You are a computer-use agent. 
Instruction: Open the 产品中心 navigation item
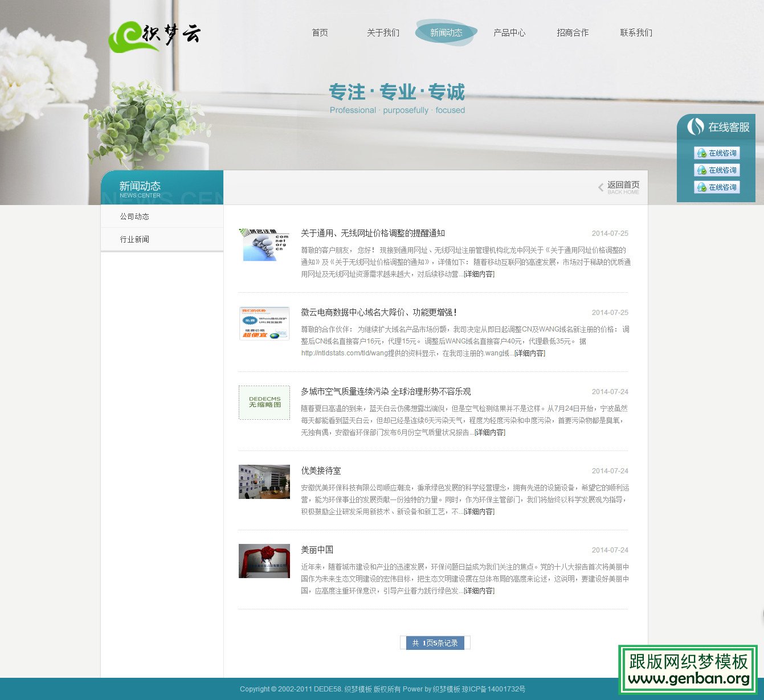(509, 32)
